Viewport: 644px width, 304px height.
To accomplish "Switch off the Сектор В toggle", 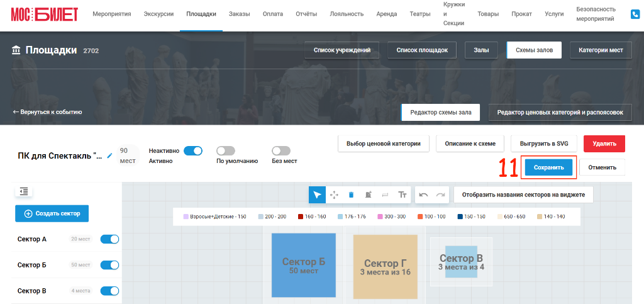I will point(109,291).
